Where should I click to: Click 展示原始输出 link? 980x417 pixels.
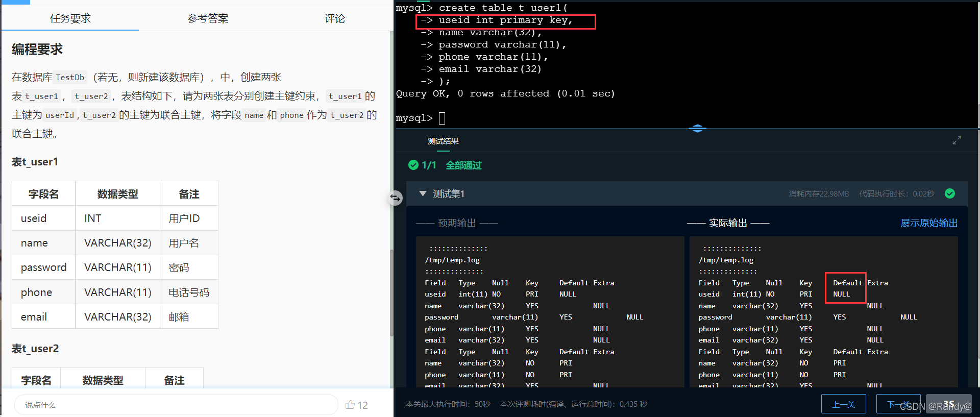(929, 223)
